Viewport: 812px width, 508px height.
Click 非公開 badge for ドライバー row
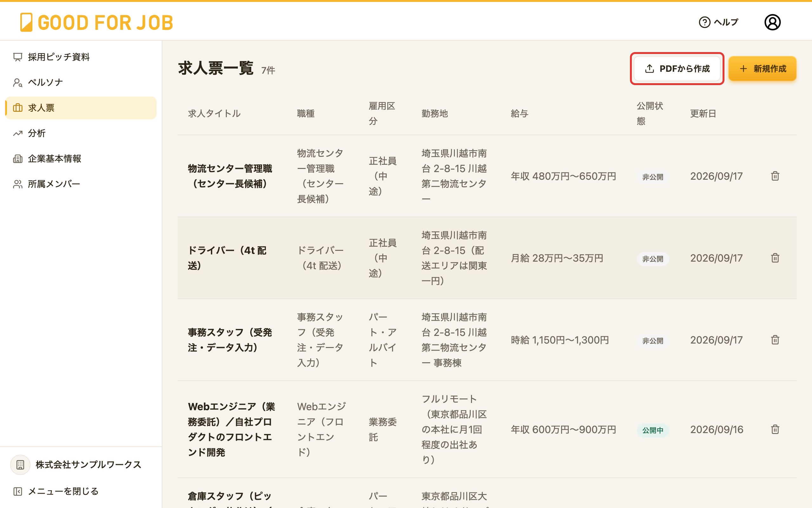coord(653,259)
